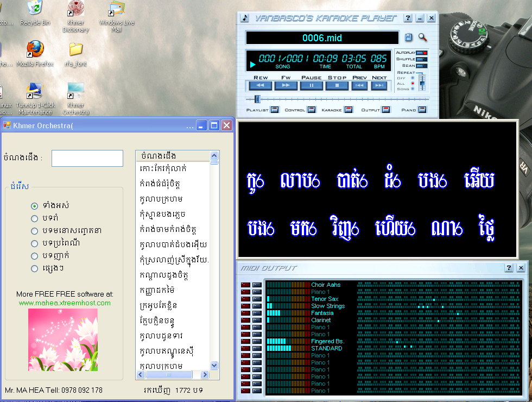532x402 pixels.
Task: Select the TuneUp 1-Click Maintenance shortcut
Action: (35, 98)
